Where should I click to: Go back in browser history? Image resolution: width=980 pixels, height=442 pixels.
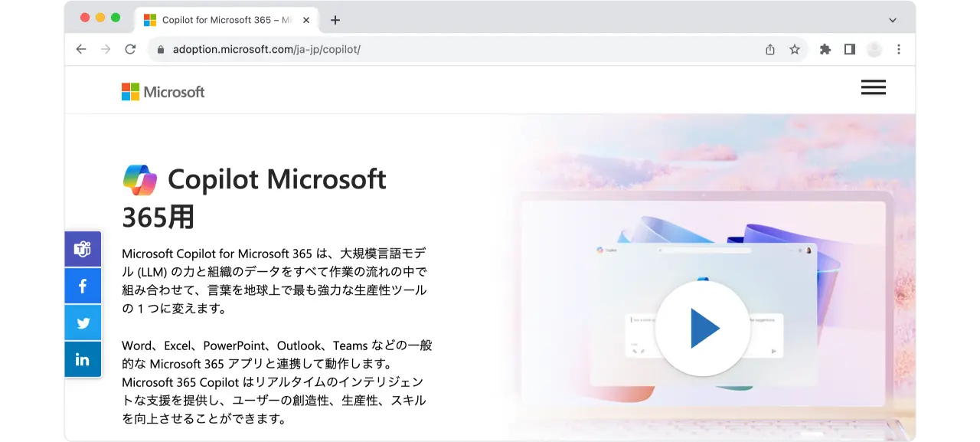[81, 49]
